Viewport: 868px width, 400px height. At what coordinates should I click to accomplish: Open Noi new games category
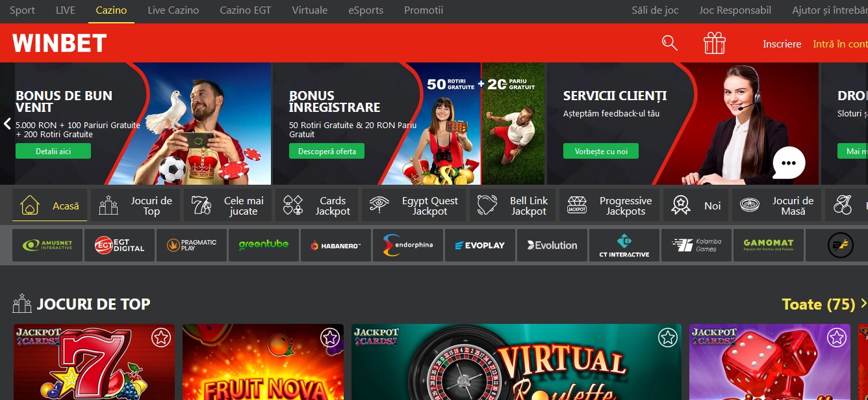point(696,206)
